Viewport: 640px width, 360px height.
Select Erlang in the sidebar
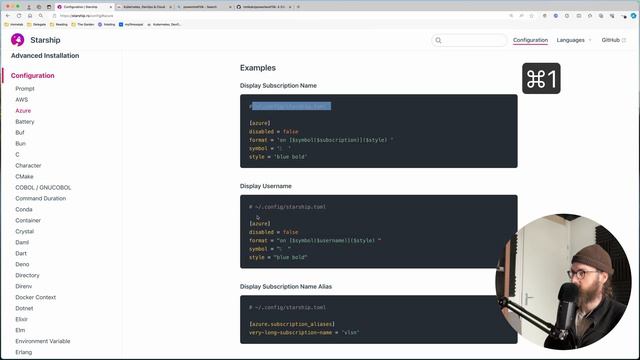pos(24,352)
